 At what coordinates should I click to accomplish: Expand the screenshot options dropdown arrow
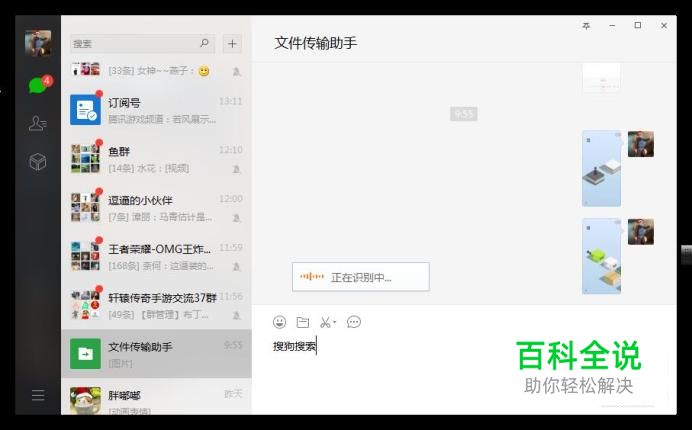coord(335,322)
